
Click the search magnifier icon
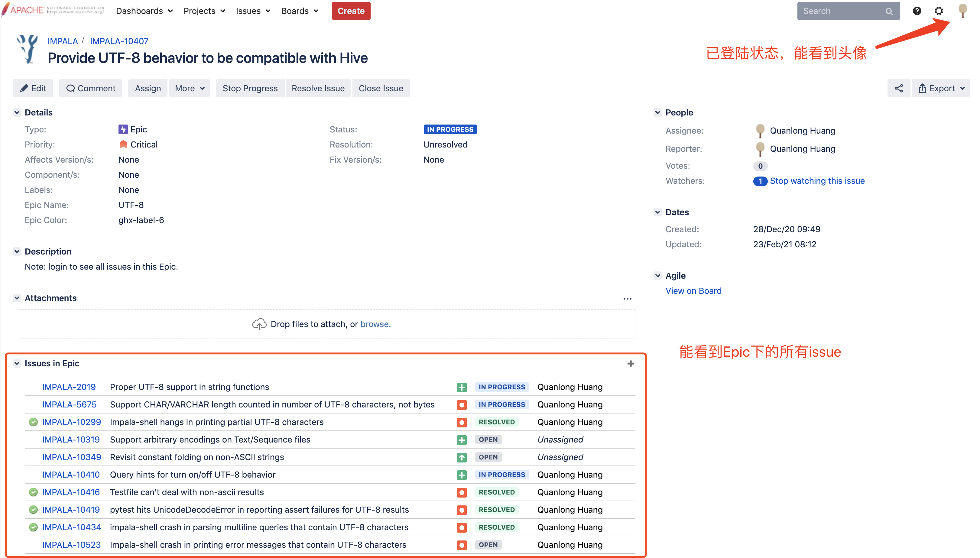point(889,11)
